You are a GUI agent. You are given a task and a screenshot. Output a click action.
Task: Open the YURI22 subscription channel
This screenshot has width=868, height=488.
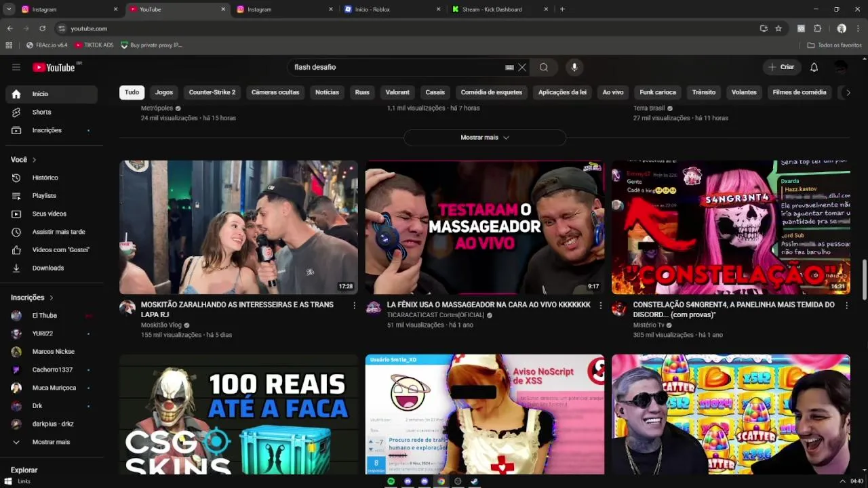(52, 333)
